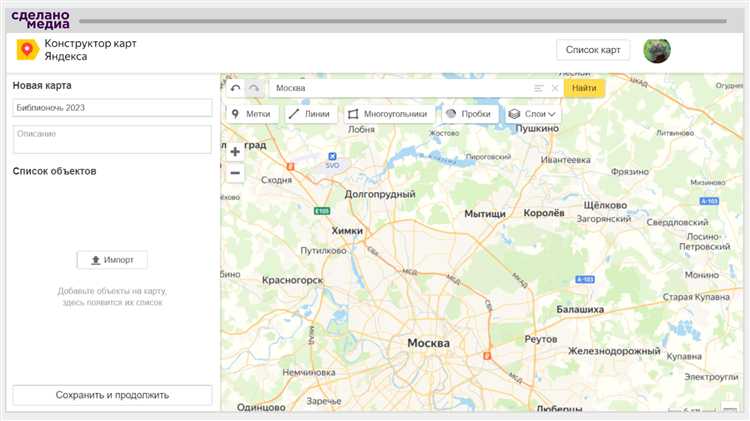Image resolution: width=750 pixels, height=421 pixels.
Task: Zoom in with the plus button
Action: click(x=235, y=152)
